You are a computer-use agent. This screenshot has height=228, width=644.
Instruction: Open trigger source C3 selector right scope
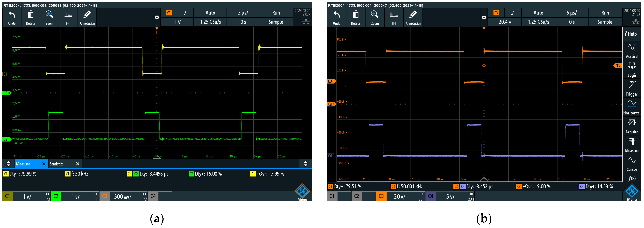coord(496,13)
